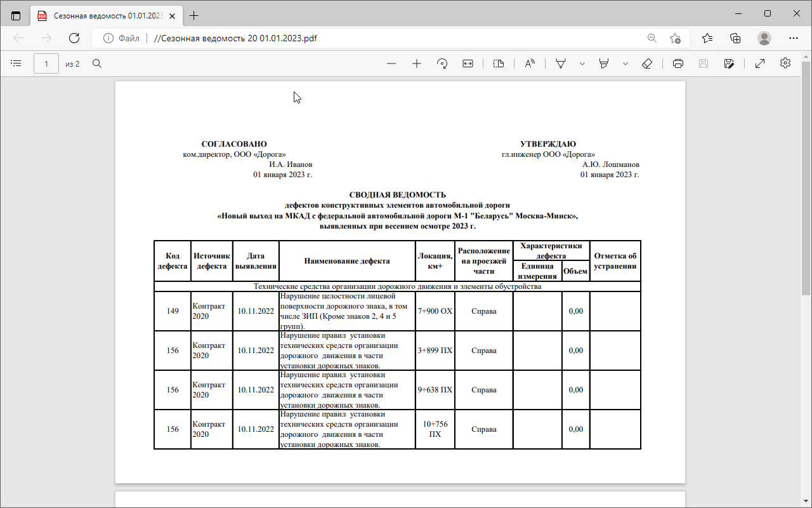812x508 pixels.
Task: Go back to previous page
Action: (x=18, y=38)
